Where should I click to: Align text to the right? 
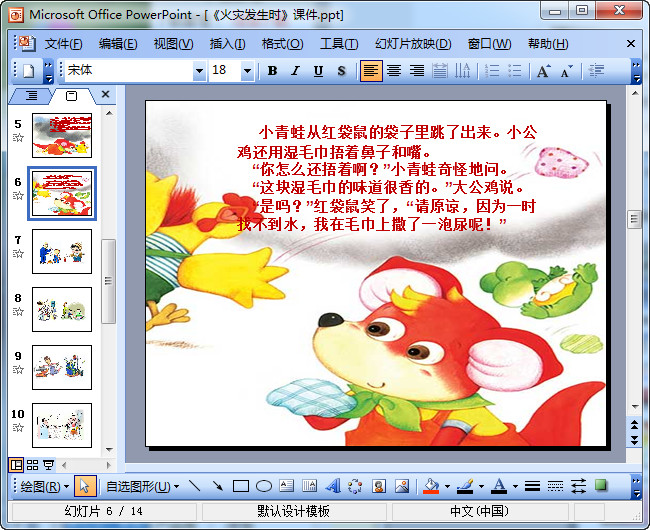point(417,71)
